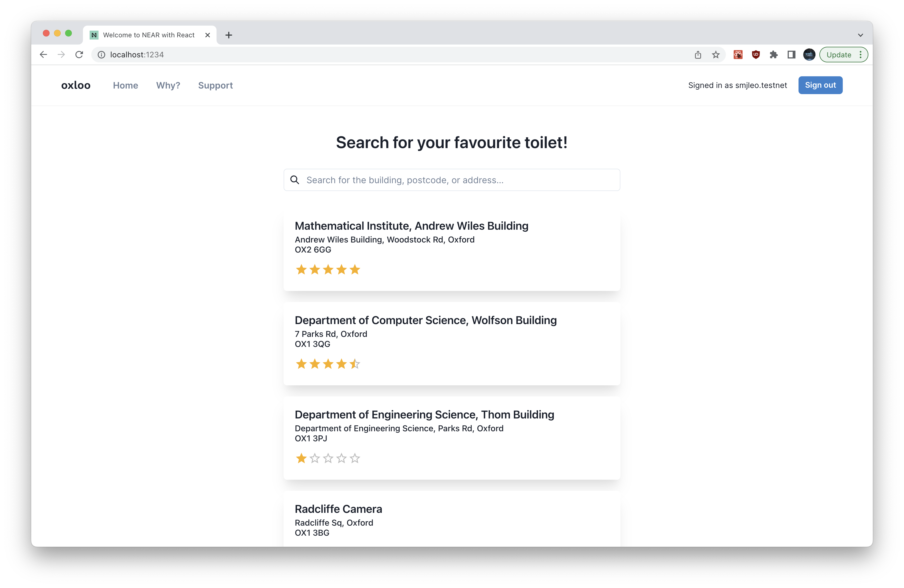Open the Why? nav link
Image resolution: width=904 pixels, height=588 pixels.
(168, 85)
